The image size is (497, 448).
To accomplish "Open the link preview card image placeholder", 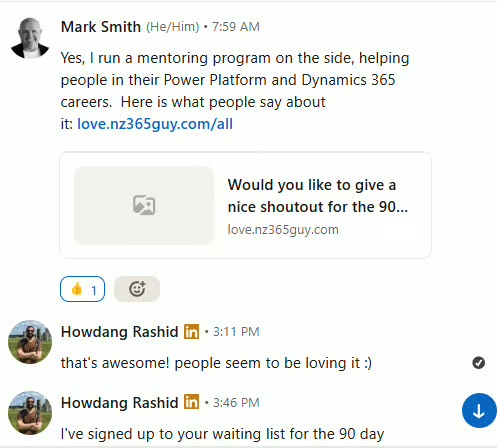I will click(x=144, y=205).
